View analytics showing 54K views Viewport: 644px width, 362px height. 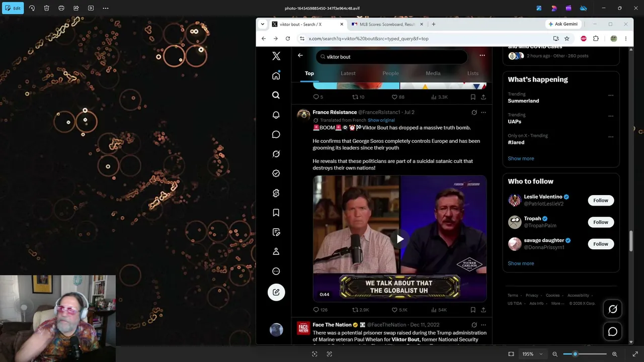tap(439, 310)
